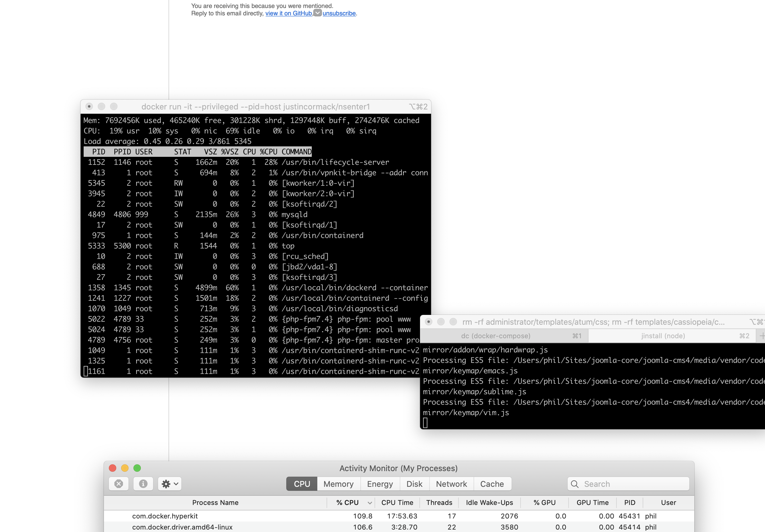Image resolution: width=765 pixels, height=532 pixels.
Task: Click the new tab plus icon in terminal
Action: click(762, 336)
